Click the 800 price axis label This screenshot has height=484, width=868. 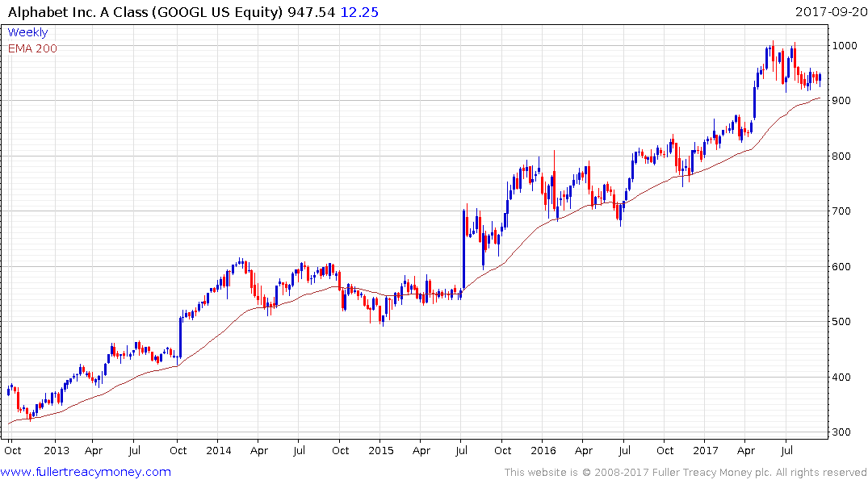tap(841, 156)
